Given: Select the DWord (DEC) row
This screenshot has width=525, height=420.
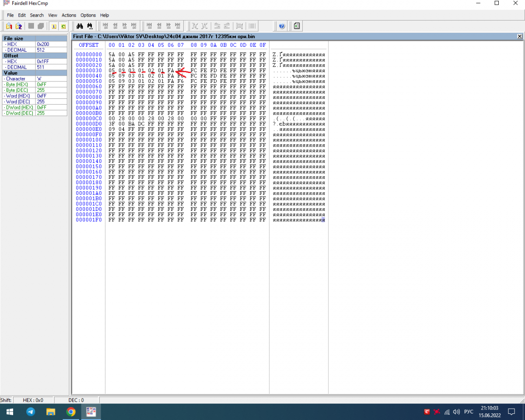Looking at the screenshot, I should (35, 113).
